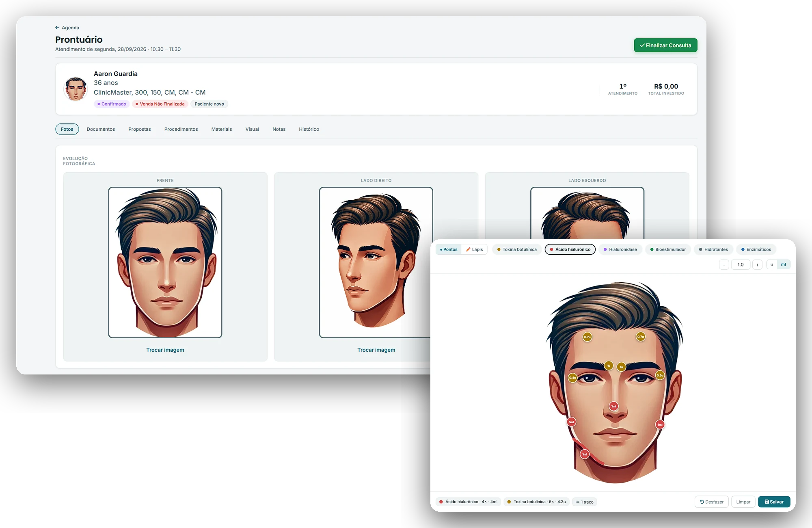812x528 pixels.
Task: Go back using the Agenda arrow link
Action: 67,28
